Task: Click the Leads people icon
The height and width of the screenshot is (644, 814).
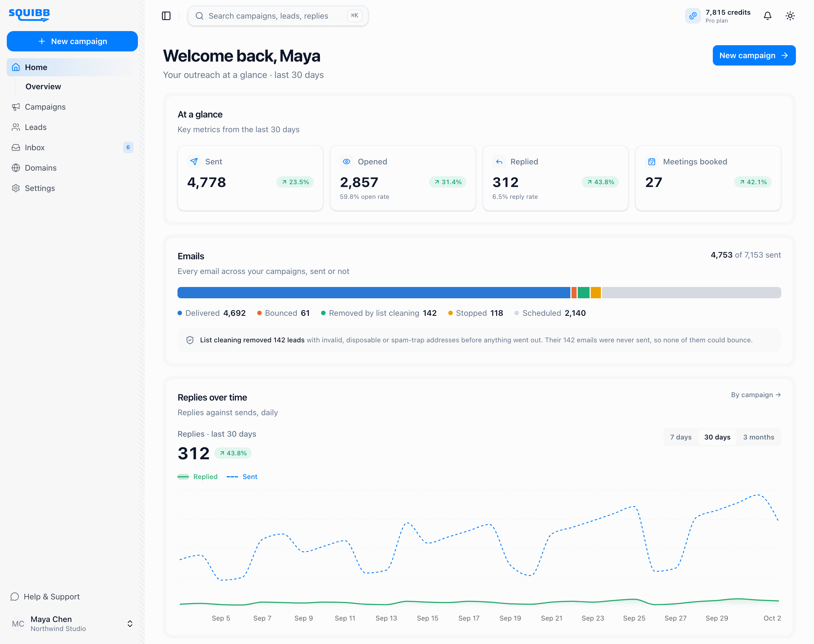Action: [16, 127]
